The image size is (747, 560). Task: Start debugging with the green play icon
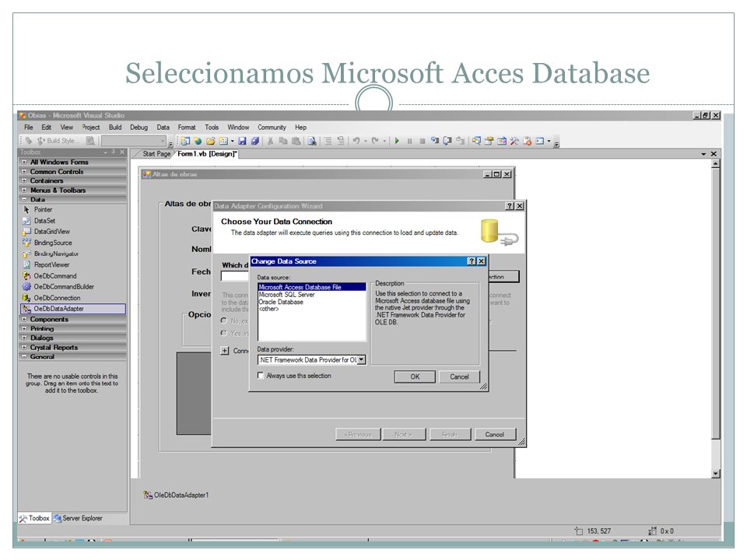point(397,141)
